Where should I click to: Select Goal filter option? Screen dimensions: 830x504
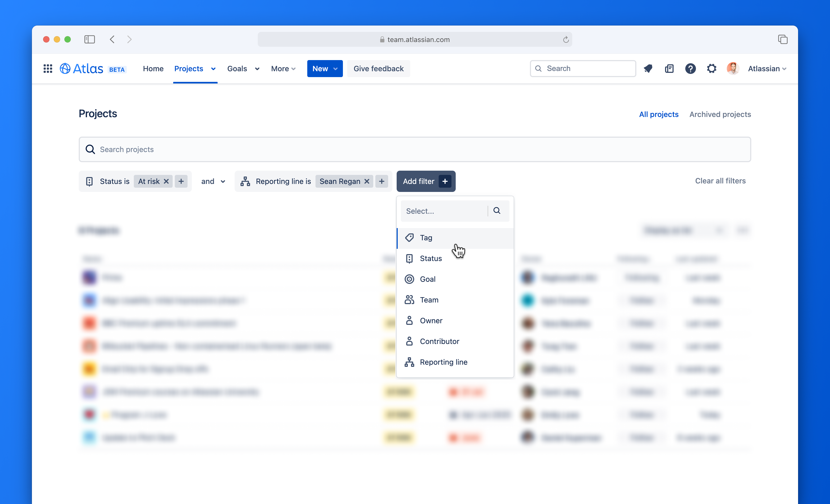point(455,279)
